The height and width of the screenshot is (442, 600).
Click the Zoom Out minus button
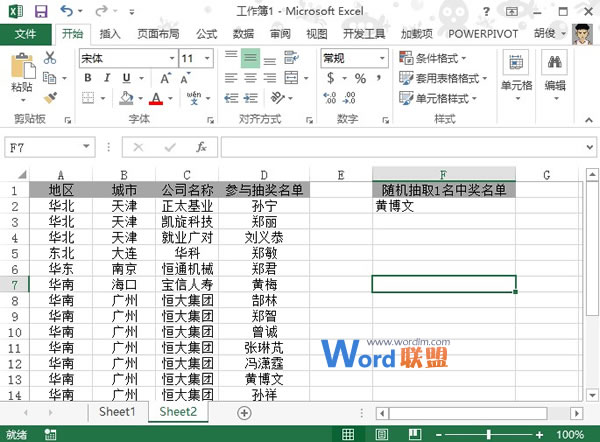coord(439,435)
